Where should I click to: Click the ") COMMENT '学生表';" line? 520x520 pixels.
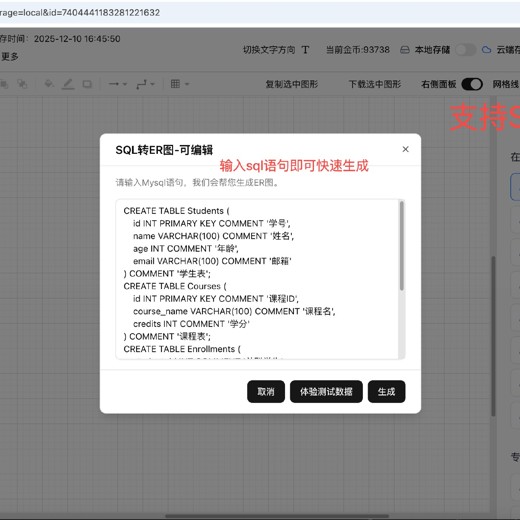coord(167,274)
